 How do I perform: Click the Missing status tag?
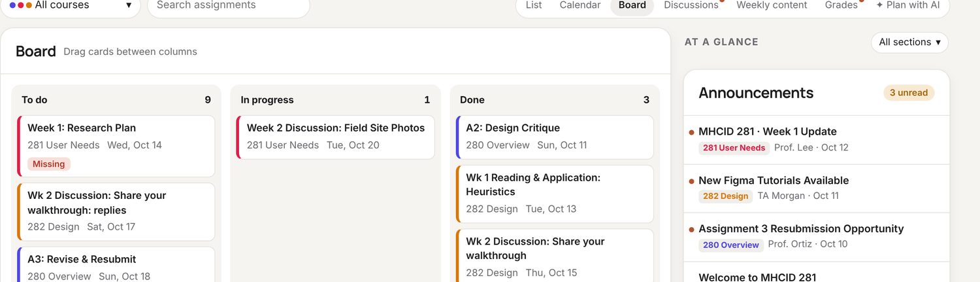(x=49, y=164)
